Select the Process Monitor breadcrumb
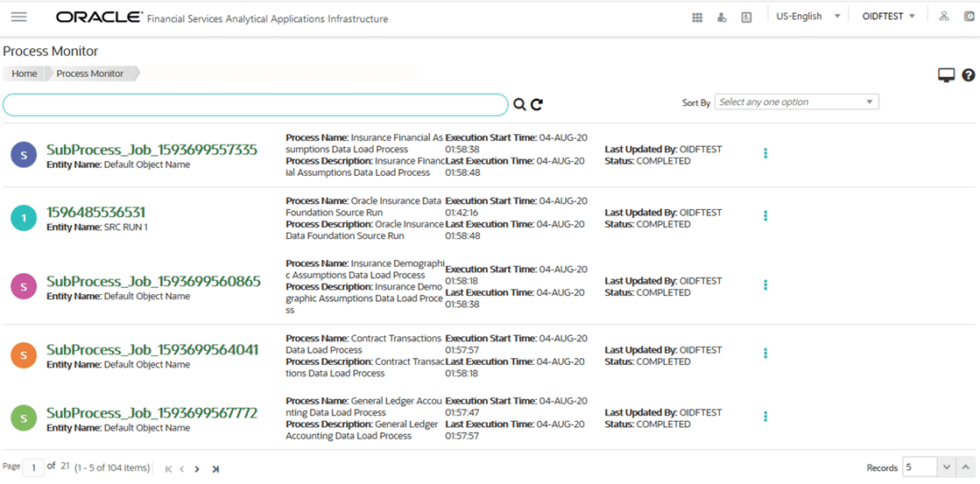980x484 pixels. tap(90, 74)
